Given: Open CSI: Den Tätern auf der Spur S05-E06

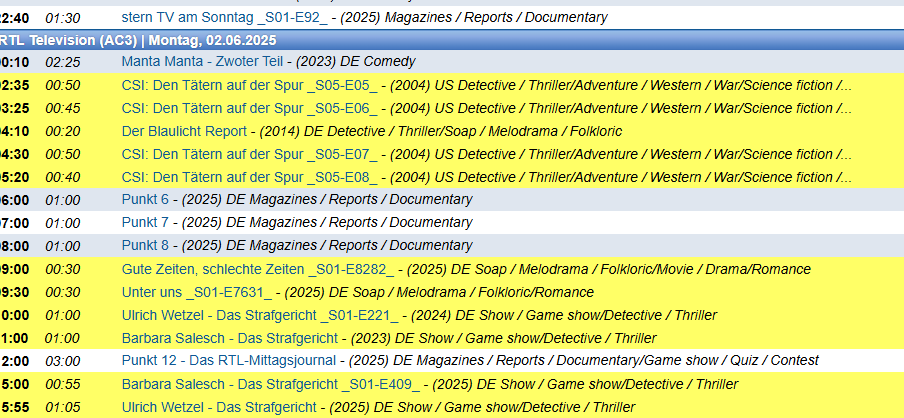Looking at the screenshot, I should click(250, 108).
